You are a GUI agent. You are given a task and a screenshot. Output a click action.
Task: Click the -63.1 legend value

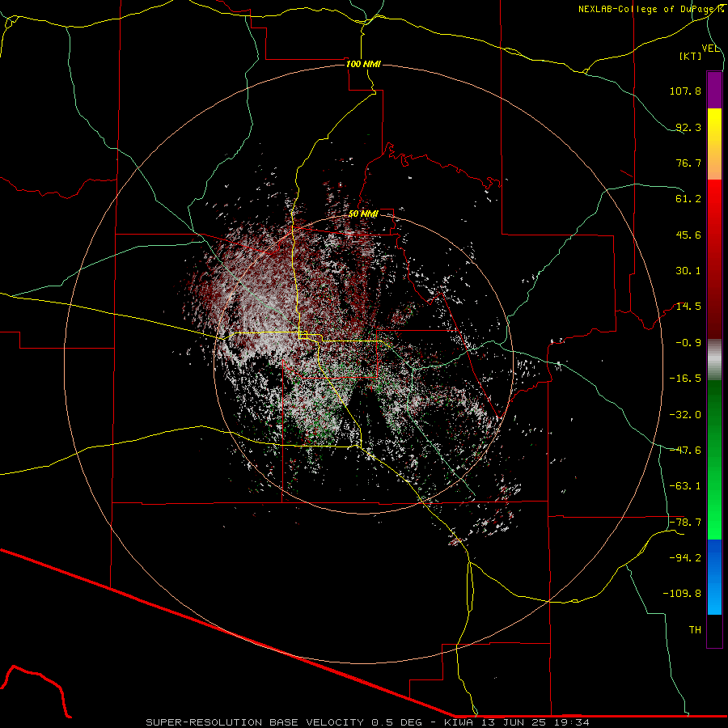[x=685, y=486]
